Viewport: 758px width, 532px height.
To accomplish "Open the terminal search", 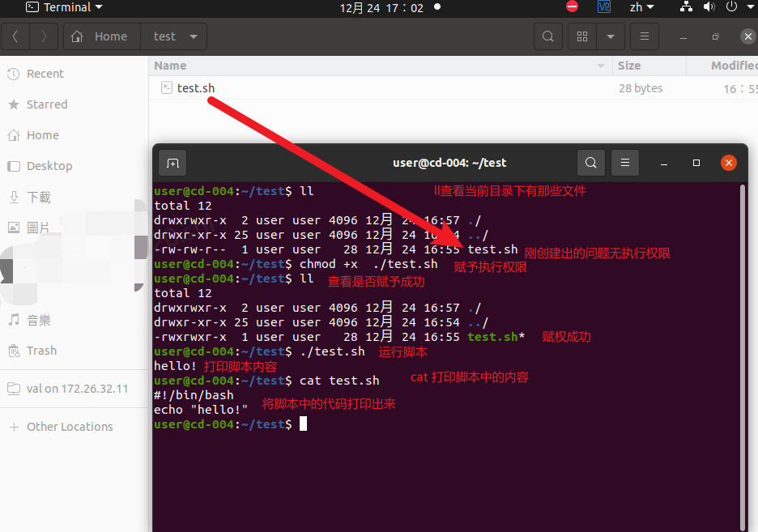I will (x=590, y=163).
